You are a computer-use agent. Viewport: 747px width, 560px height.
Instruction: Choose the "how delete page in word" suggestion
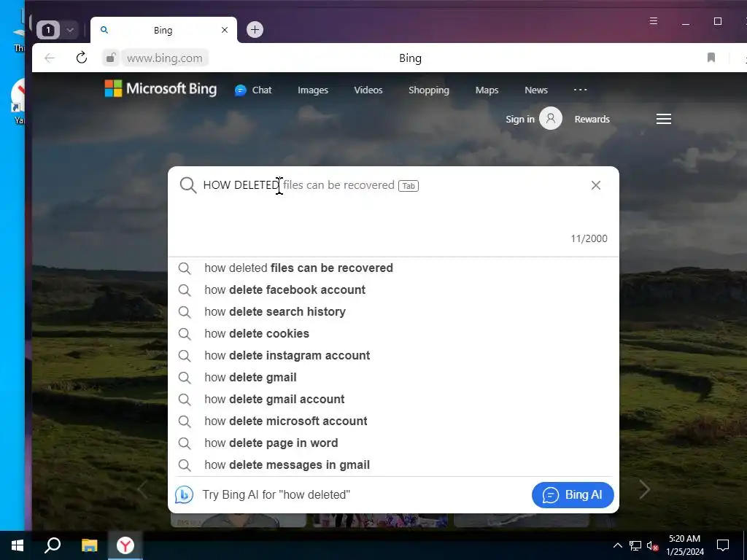393,443
